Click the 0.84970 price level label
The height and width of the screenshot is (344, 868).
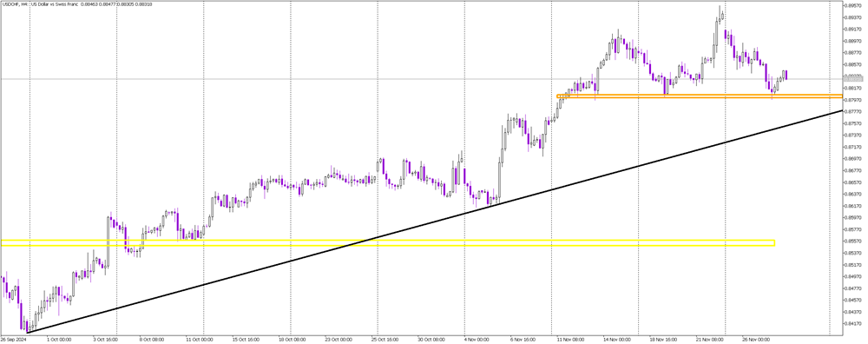pos(854,276)
